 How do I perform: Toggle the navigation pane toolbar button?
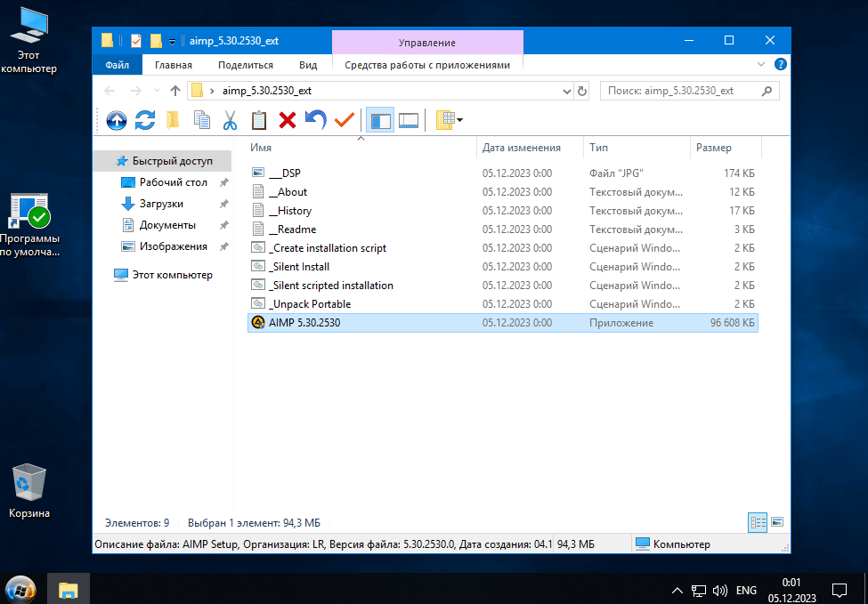tap(380, 120)
